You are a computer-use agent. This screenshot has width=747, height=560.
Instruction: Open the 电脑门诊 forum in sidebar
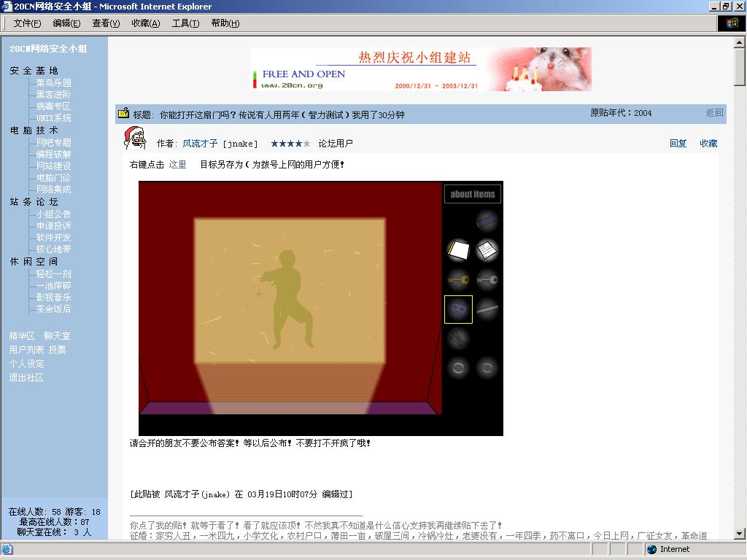click(x=54, y=178)
